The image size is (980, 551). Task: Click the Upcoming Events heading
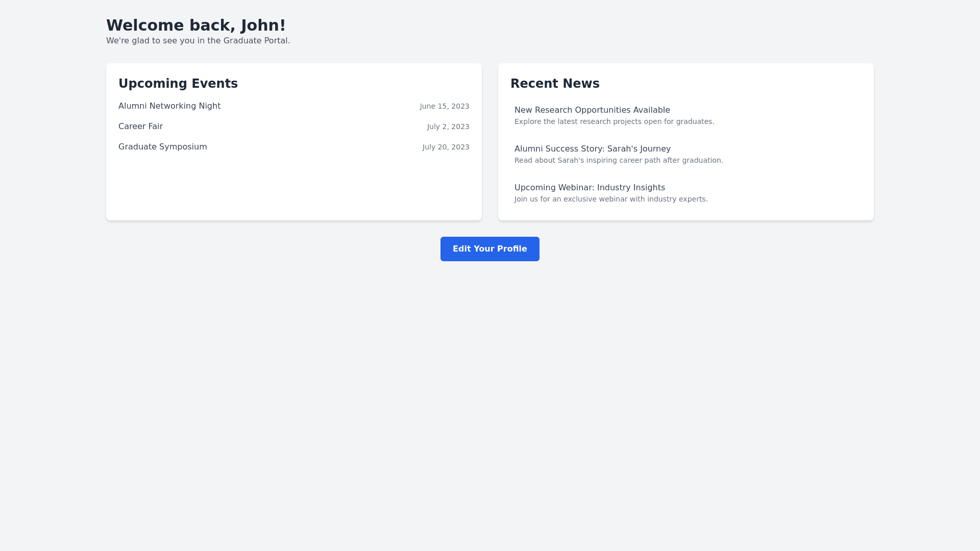(178, 84)
